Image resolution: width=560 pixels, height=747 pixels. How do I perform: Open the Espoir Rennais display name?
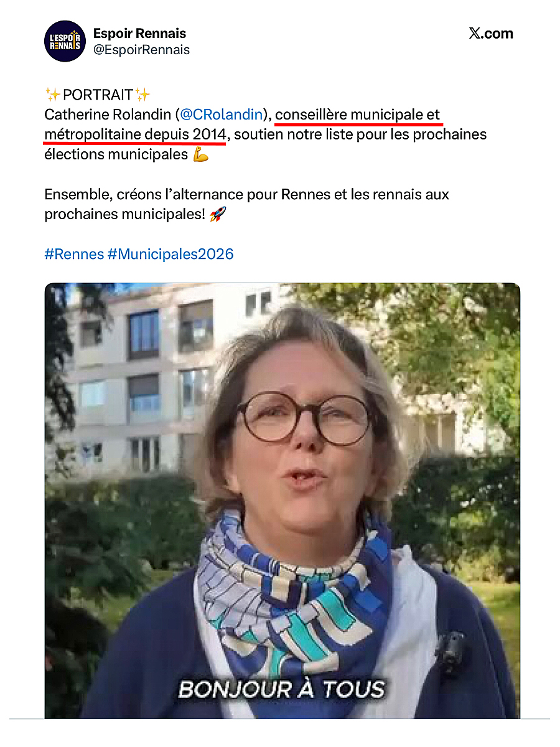tap(139, 34)
